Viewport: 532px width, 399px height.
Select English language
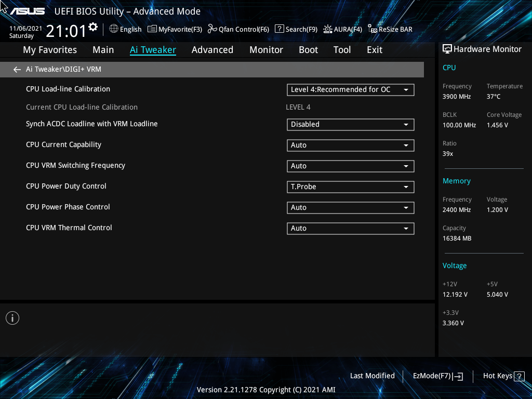click(x=130, y=29)
